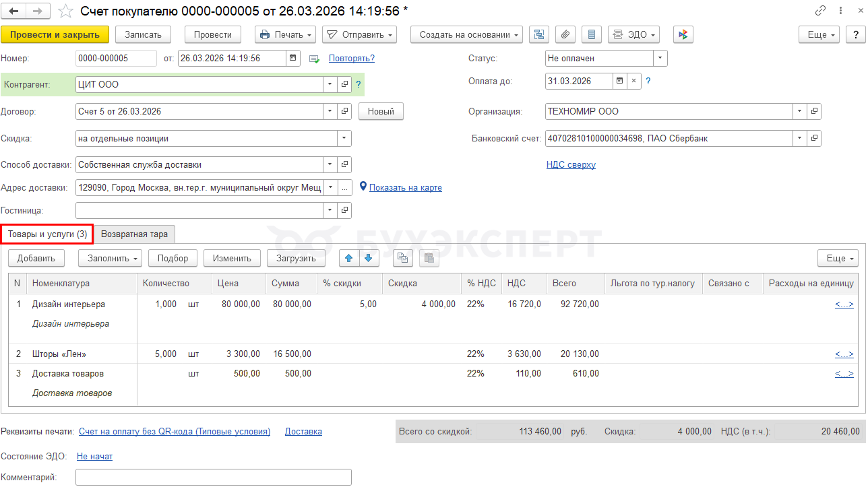Expand the Status dropdown showing Не оплачен
Screen dimensions: 868x489
point(660,59)
